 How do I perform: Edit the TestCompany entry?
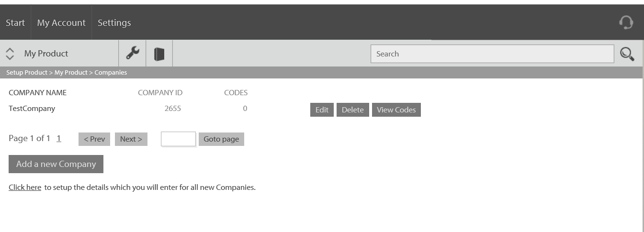322,110
